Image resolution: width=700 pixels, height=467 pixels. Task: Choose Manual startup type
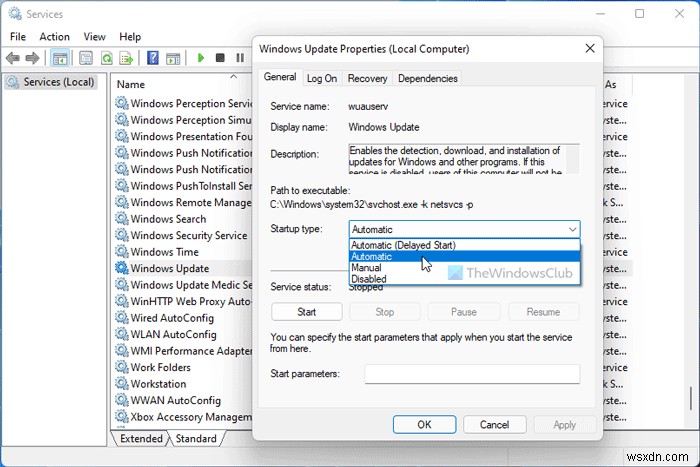point(464,267)
